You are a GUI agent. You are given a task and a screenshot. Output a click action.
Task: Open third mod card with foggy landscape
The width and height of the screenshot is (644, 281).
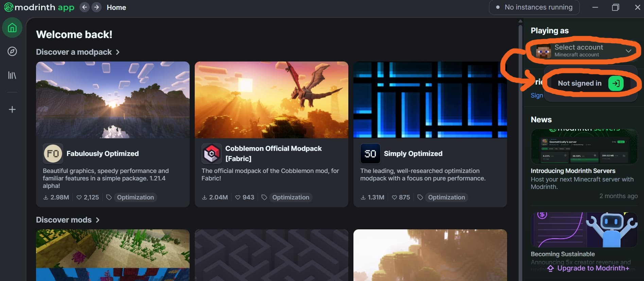click(x=430, y=255)
